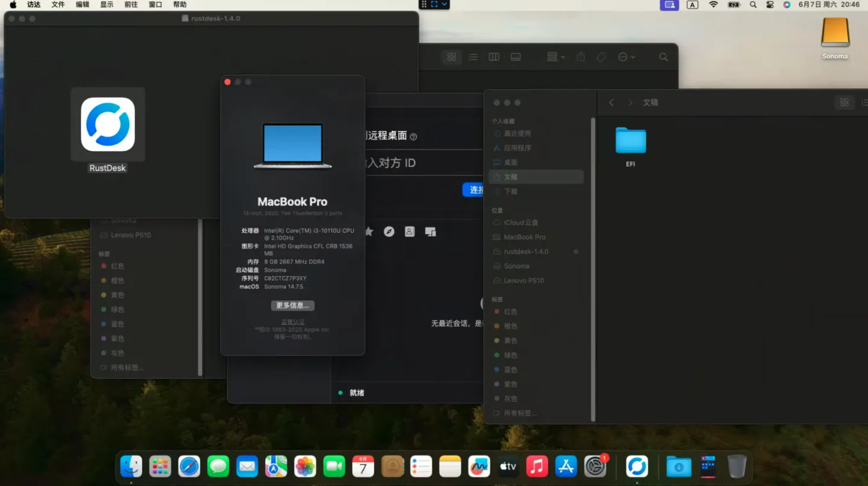Open RustDesk accessible devices tab
The height and width of the screenshot is (486, 868).
coord(430,232)
